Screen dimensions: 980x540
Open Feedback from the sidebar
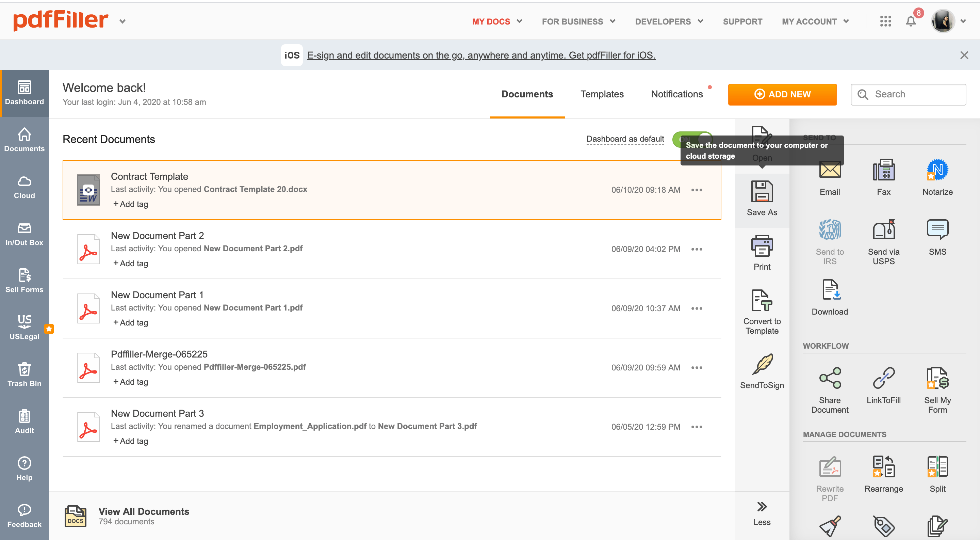click(24, 516)
